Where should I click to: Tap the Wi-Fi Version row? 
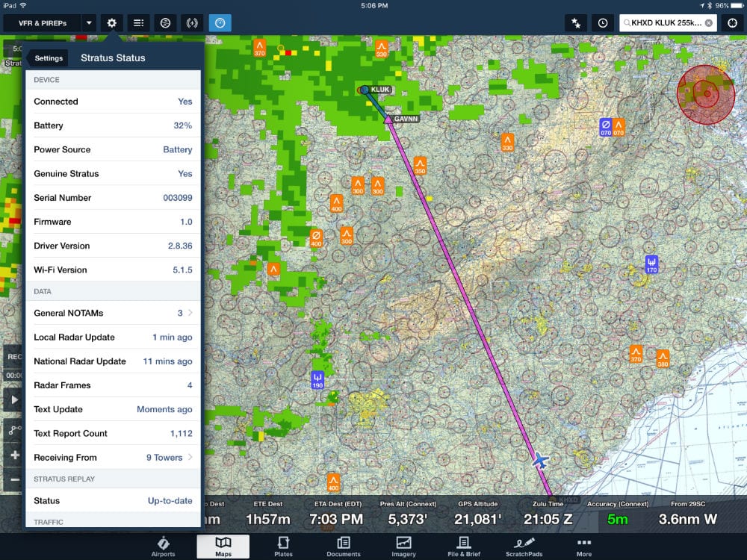113,270
